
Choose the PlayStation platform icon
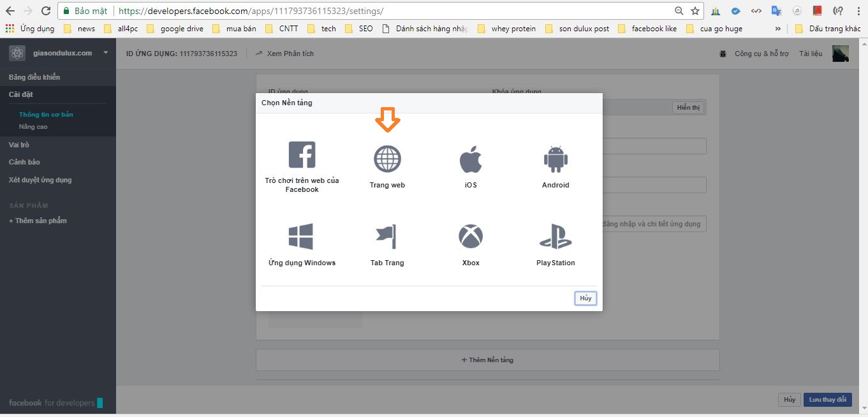tap(555, 237)
